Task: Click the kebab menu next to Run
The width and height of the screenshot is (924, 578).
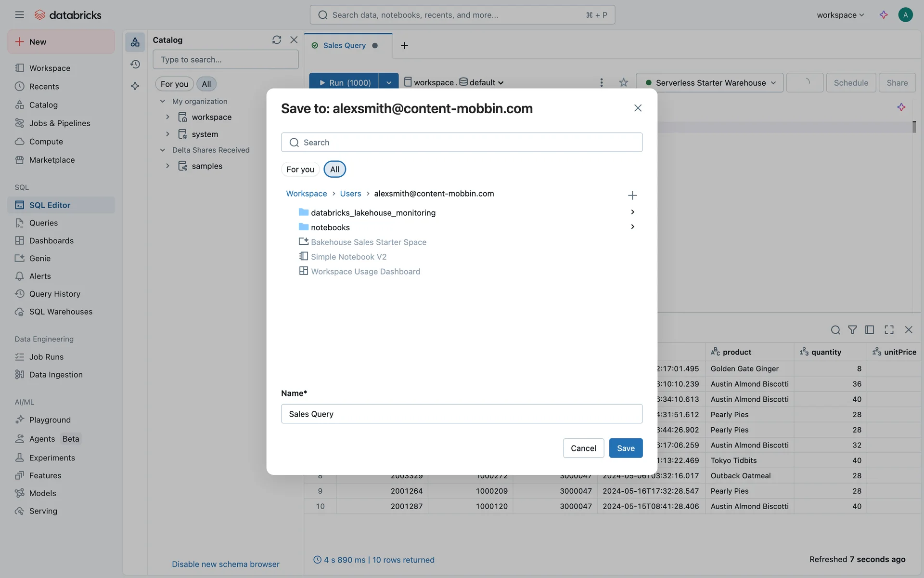Action: [601, 82]
